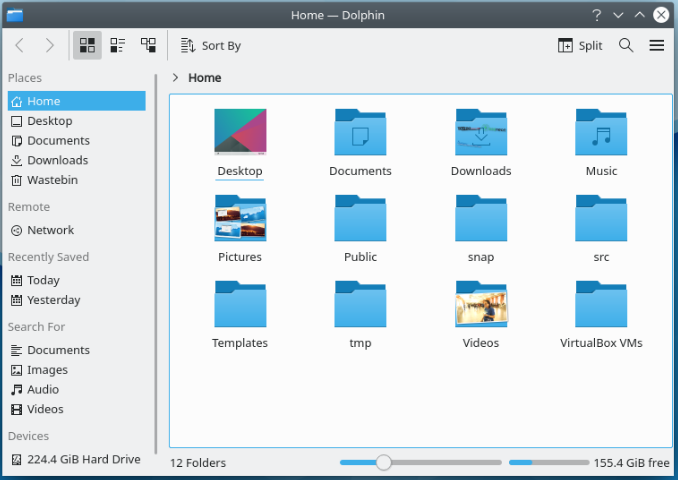Open the VirtualBox VMs folder
This screenshot has width=678, height=480.
[601, 305]
